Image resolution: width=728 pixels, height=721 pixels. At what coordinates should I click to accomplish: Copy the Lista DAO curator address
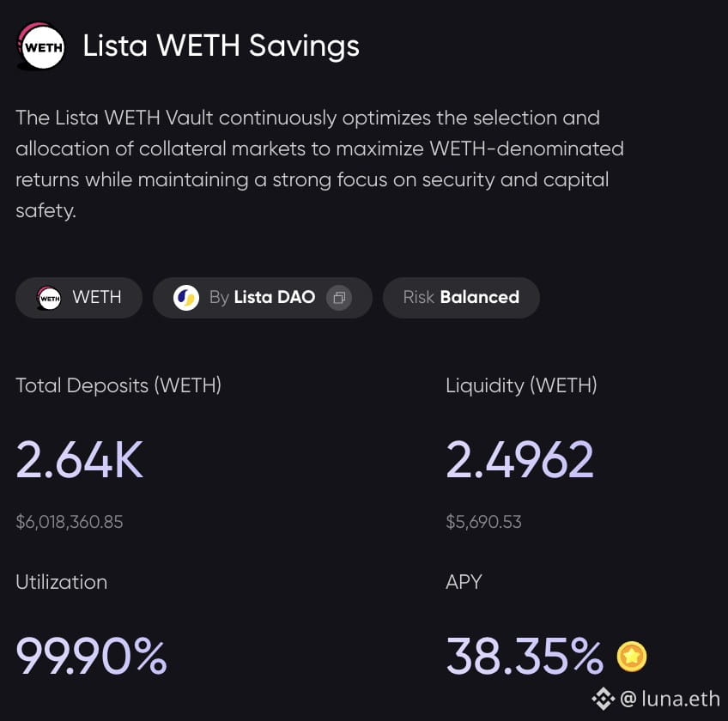click(339, 298)
